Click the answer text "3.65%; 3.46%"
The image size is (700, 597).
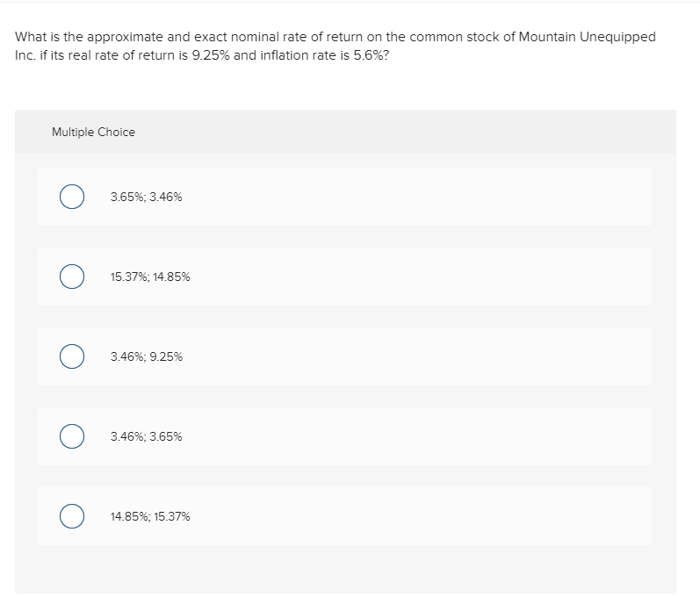(x=147, y=197)
